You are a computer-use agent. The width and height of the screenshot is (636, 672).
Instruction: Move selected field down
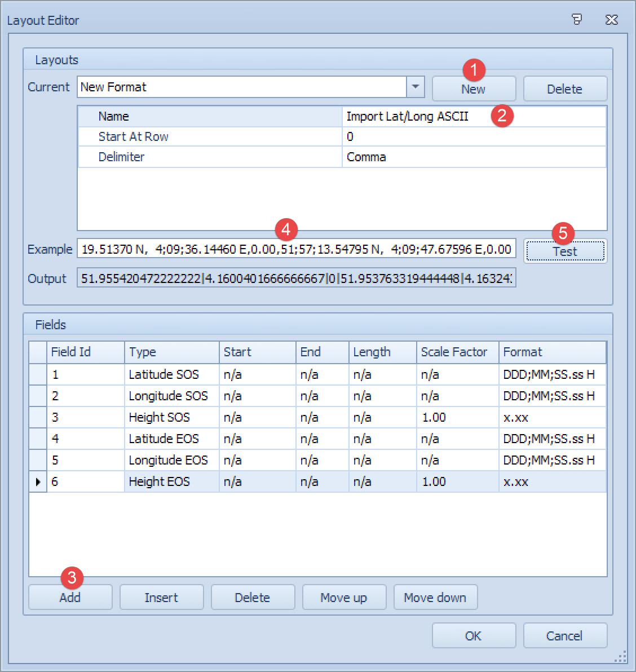tap(435, 598)
